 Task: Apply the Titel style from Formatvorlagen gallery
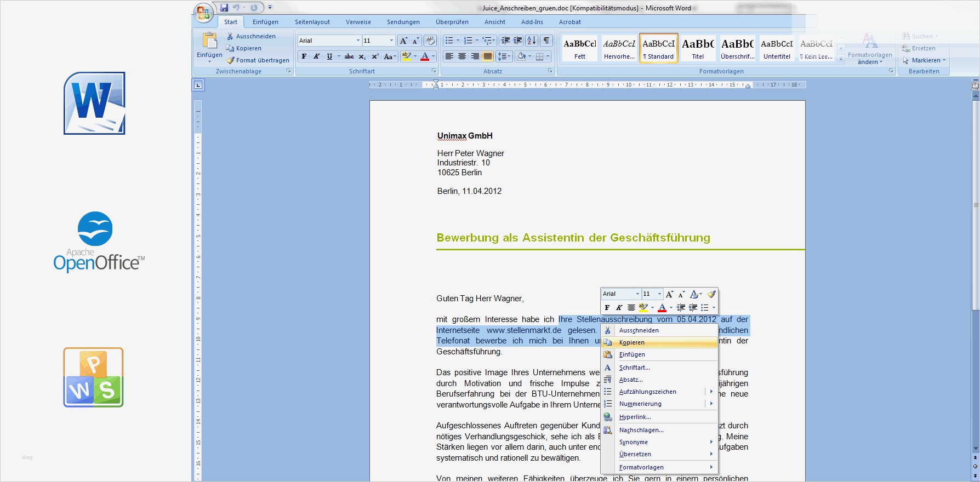[698, 48]
